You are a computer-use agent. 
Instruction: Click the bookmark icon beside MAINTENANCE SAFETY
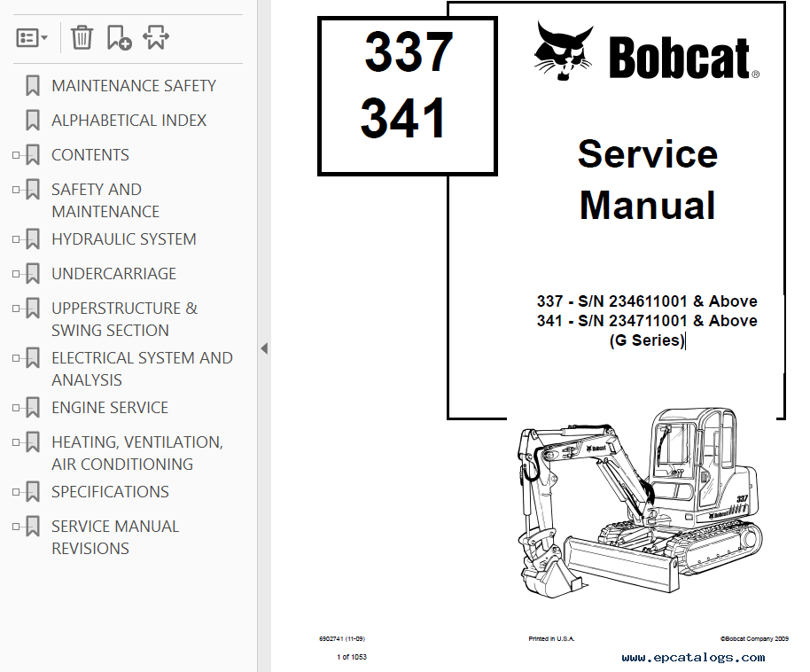click(33, 86)
